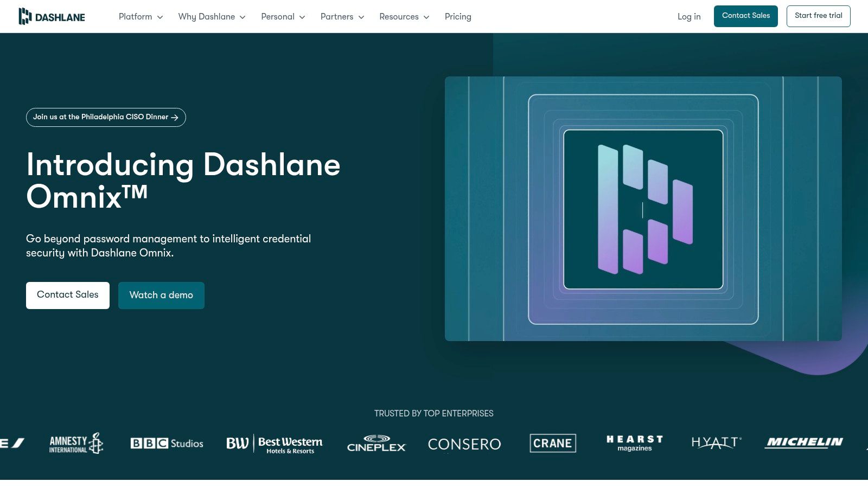Click the Crane logo
This screenshot has height=488, width=868.
pos(553,443)
